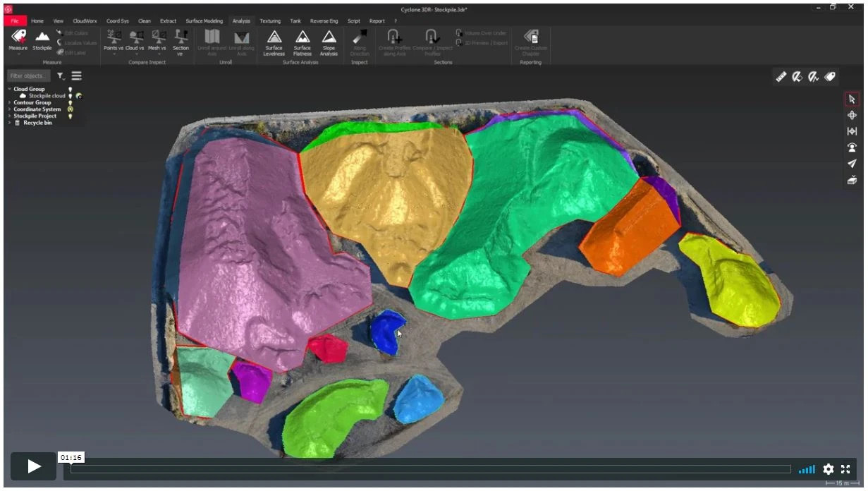Switch to the head-rotation view mode icon
The width and height of the screenshot is (868, 491).
pyautogui.click(x=852, y=147)
